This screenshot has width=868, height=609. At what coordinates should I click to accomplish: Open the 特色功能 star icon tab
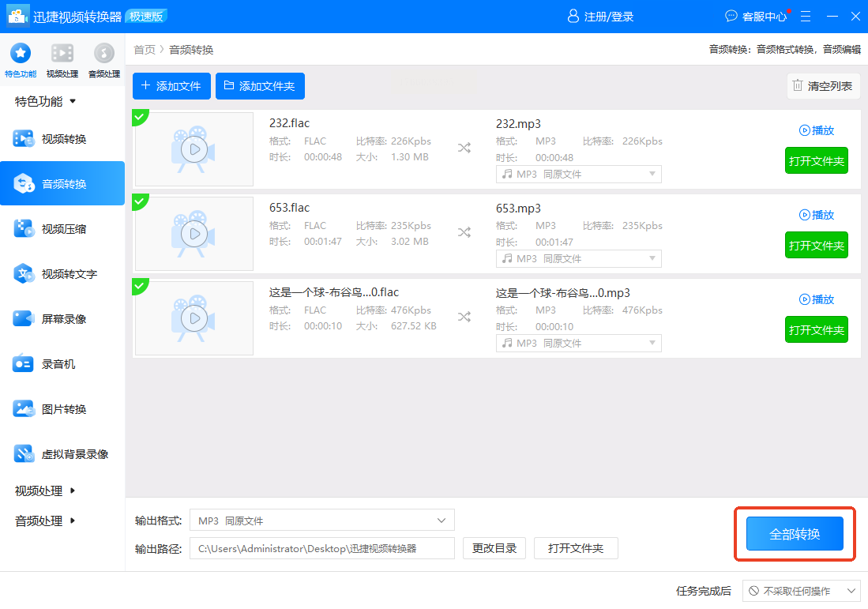point(21,60)
